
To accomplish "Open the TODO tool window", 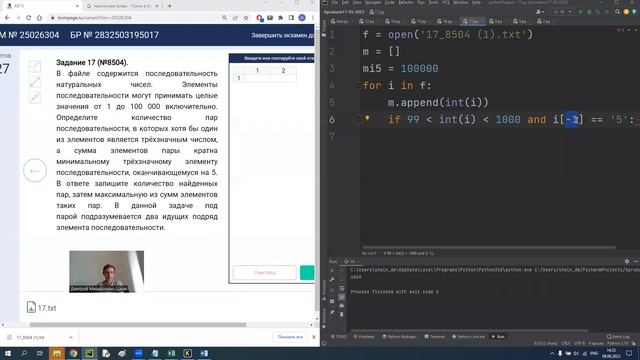I will coord(339,337).
